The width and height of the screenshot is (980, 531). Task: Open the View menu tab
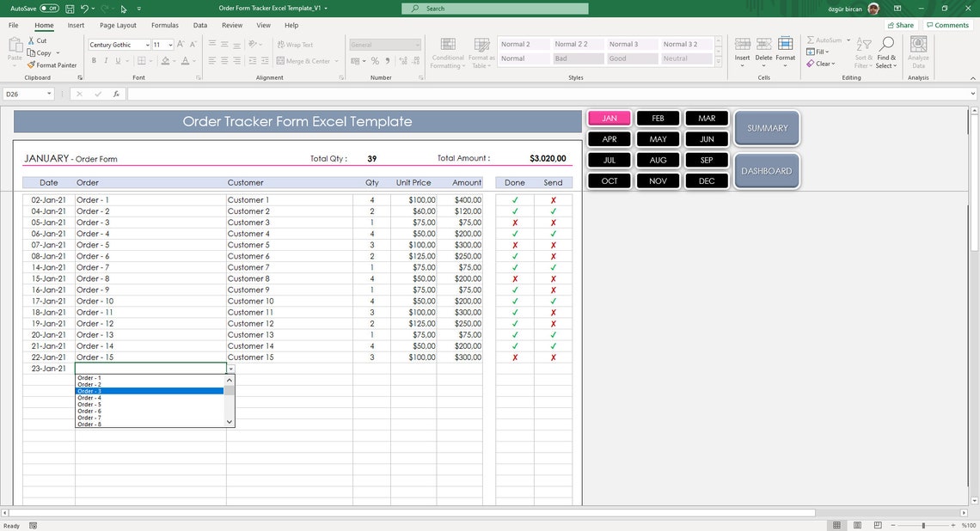pos(264,25)
